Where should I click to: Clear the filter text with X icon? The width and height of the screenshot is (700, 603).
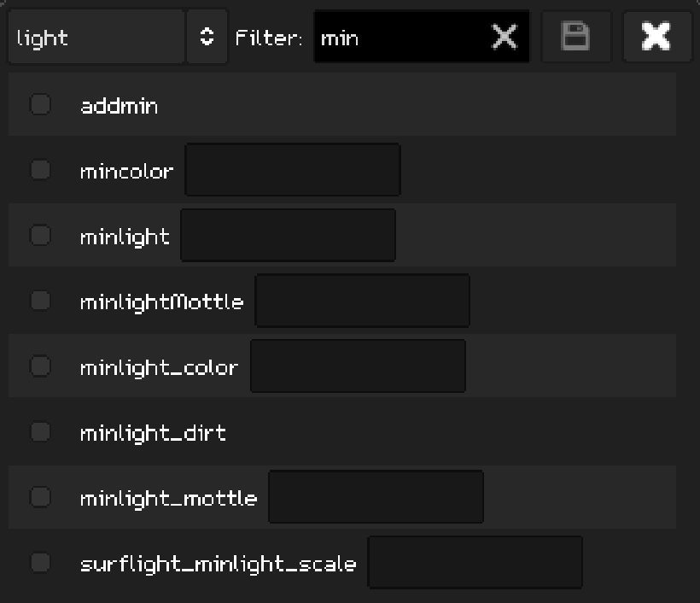point(505,37)
